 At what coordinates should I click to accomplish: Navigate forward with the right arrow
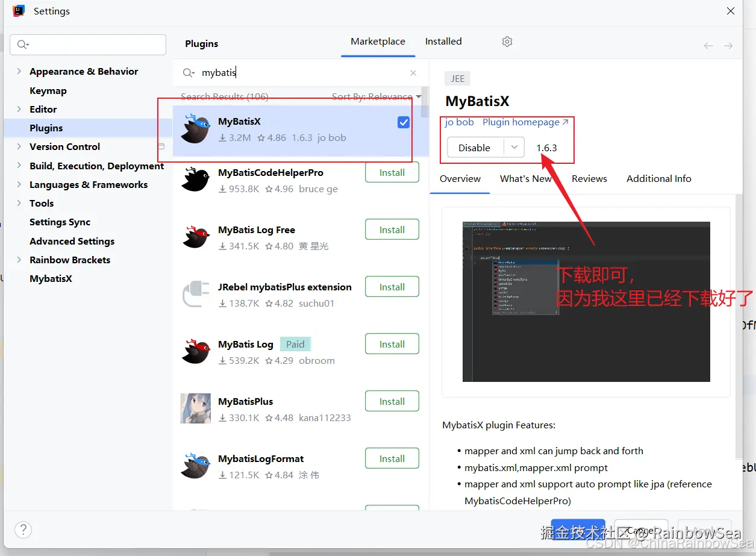728,46
